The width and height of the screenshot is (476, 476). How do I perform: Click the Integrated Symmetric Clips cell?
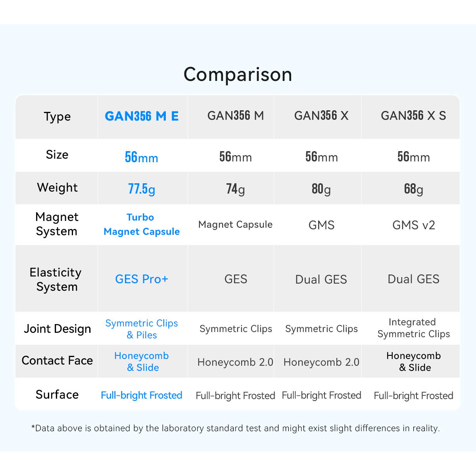[x=414, y=328]
